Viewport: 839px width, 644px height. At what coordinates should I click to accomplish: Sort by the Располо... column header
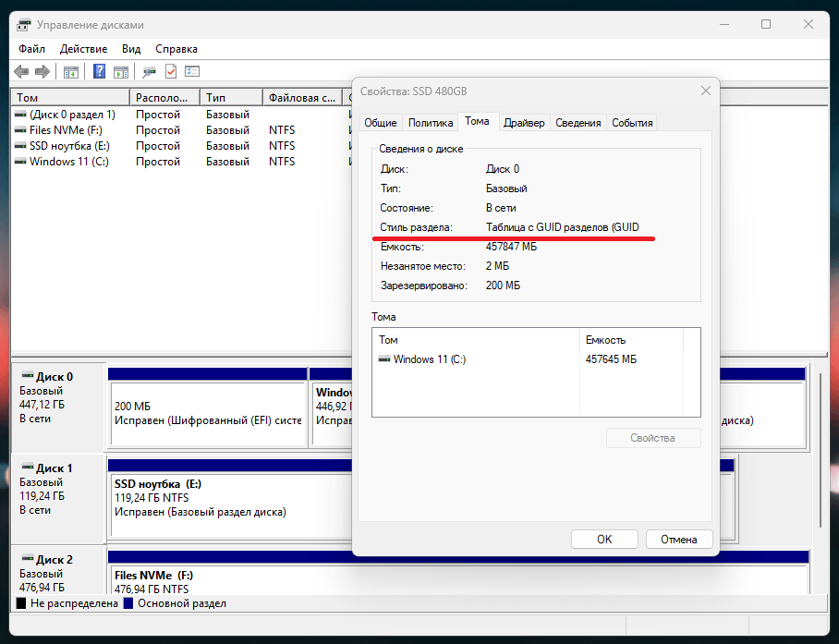(164, 97)
